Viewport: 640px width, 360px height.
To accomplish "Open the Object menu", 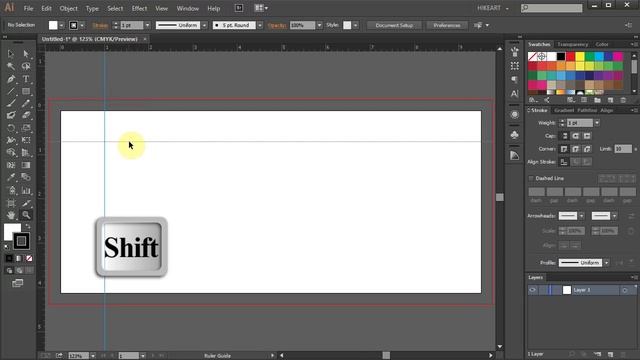I will (68, 8).
